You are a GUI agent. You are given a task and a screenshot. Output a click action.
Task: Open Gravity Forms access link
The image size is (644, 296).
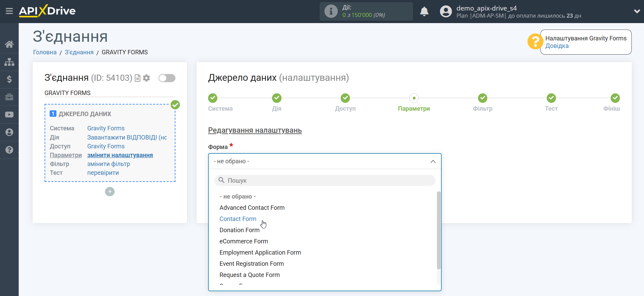[106, 146]
